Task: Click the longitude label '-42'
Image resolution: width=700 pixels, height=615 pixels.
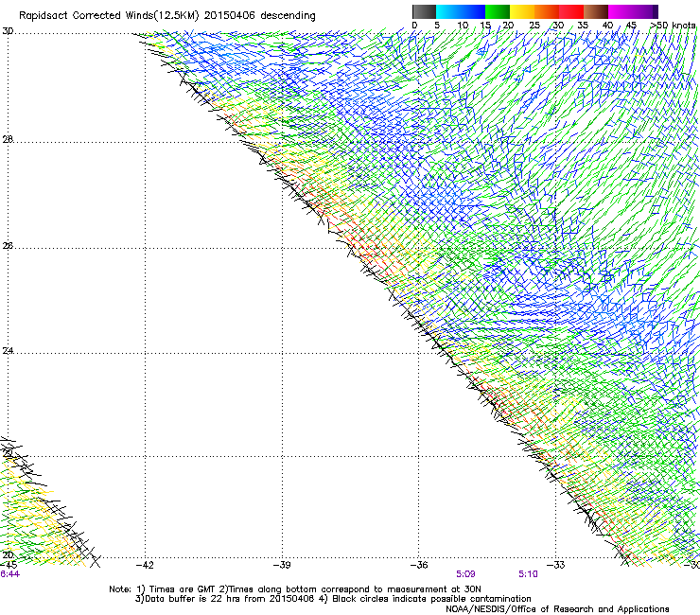Action: click(145, 565)
